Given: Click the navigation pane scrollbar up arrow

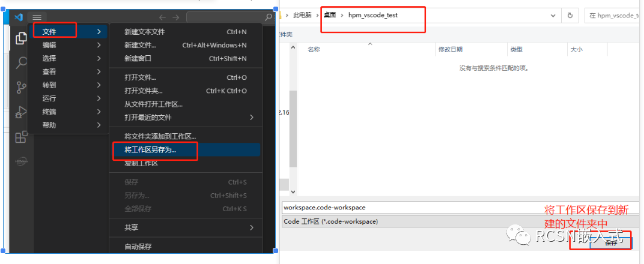Looking at the screenshot, I should [293, 47].
